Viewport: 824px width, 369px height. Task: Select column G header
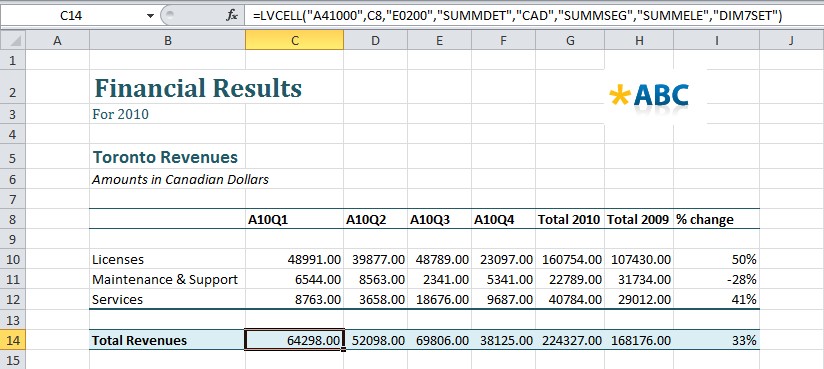point(570,40)
